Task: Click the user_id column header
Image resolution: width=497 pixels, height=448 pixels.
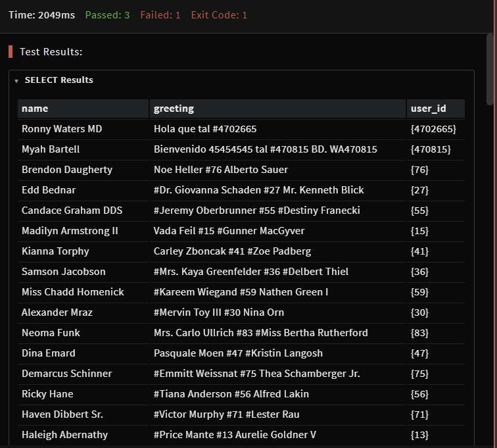Action: 428,109
